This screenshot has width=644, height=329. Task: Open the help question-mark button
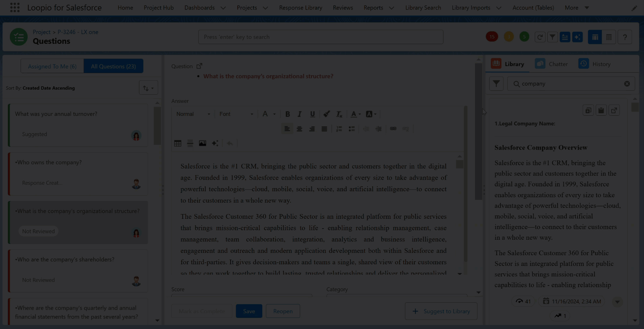click(625, 37)
